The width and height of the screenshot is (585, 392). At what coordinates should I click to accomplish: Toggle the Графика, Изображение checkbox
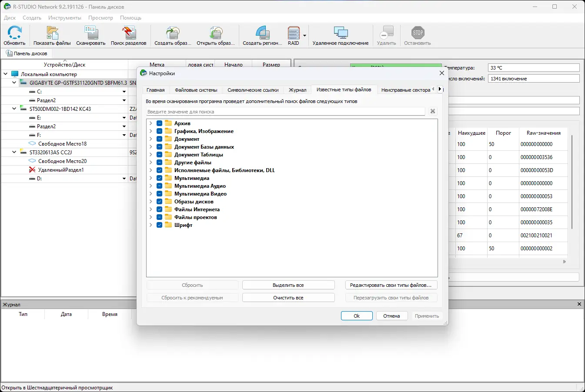[x=159, y=131]
